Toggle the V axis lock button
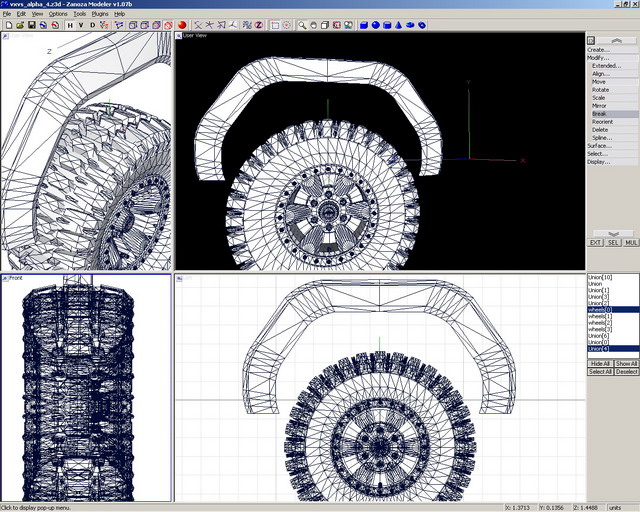 pos(82,25)
